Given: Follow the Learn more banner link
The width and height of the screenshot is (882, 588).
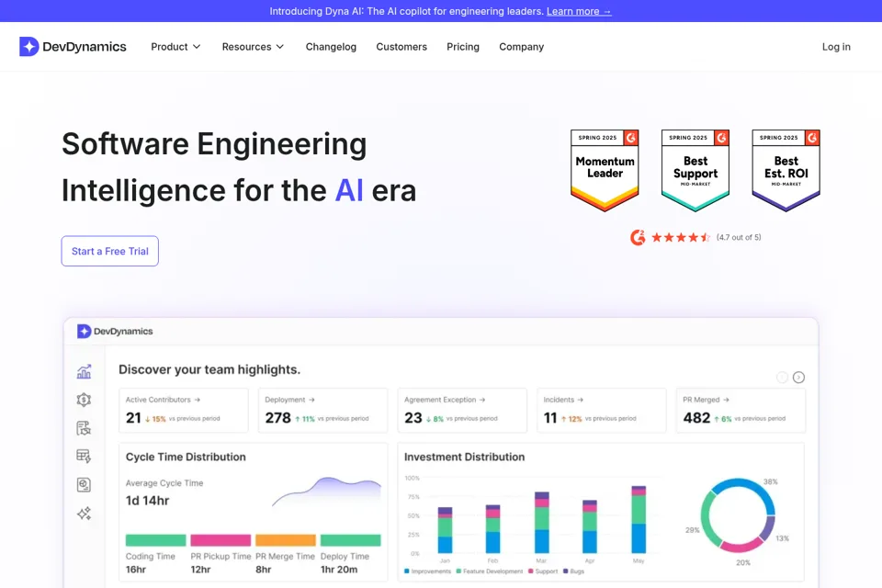Looking at the screenshot, I should 579,11.
